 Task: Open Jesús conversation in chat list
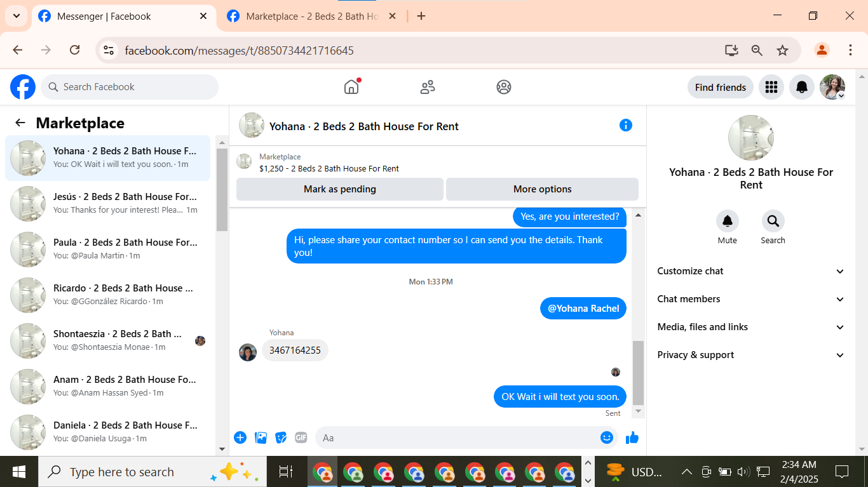[x=108, y=204]
